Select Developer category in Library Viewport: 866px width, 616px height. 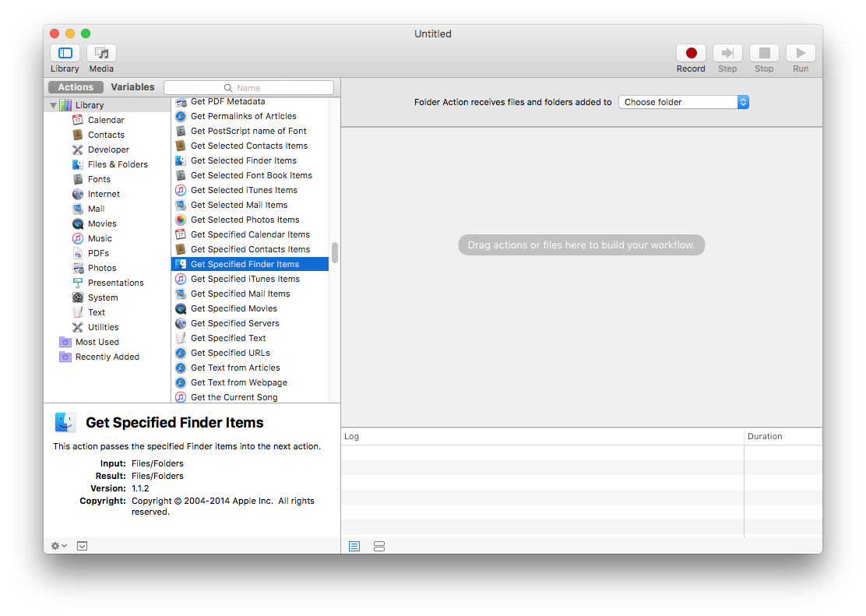[x=108, y=150]
